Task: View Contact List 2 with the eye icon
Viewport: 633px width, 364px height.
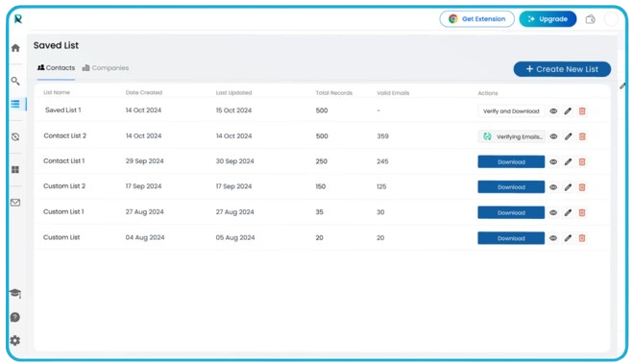Action: [x=553, y=136]
